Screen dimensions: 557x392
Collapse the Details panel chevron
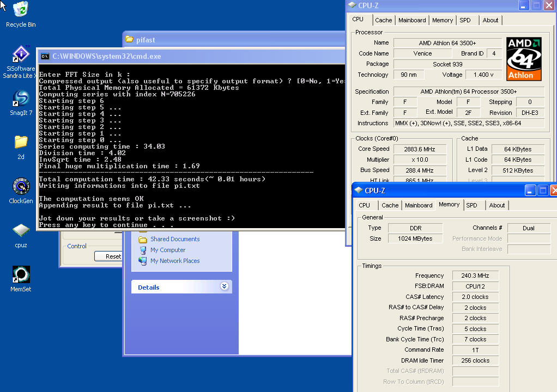(224, 286)
